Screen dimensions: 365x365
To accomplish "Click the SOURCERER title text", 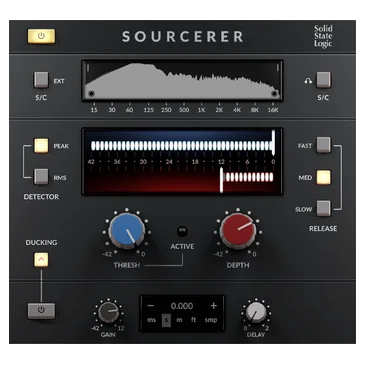I will [x=182, y=36].
